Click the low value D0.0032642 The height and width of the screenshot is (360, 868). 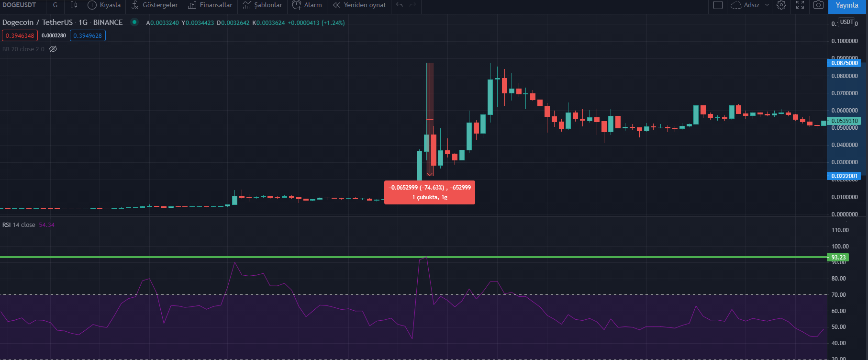[233, 23]
